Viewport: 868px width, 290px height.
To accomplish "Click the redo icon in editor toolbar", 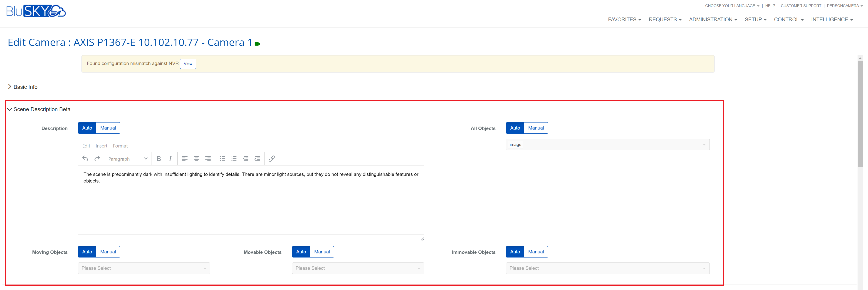I will (x=97, y=158).
